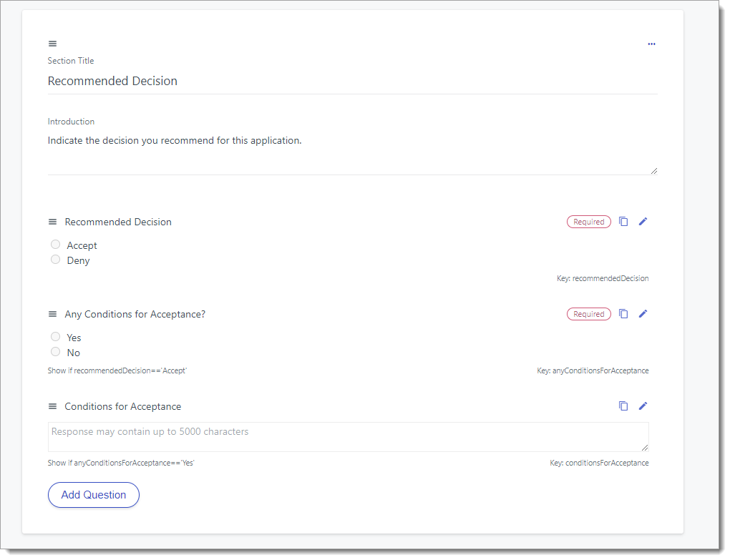Screen dimensions: 730x560
Task: Choose Deny as the recommended decision
Action: [x=55, y=260]
